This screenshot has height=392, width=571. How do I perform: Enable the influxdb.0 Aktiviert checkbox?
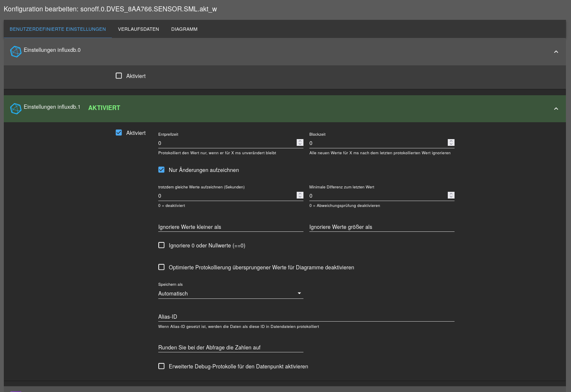(x=119, y=76)
